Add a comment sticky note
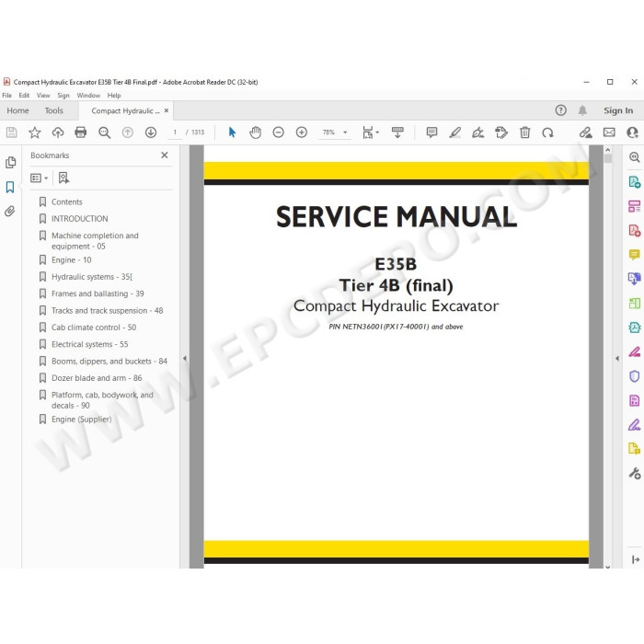 [431, 132]
